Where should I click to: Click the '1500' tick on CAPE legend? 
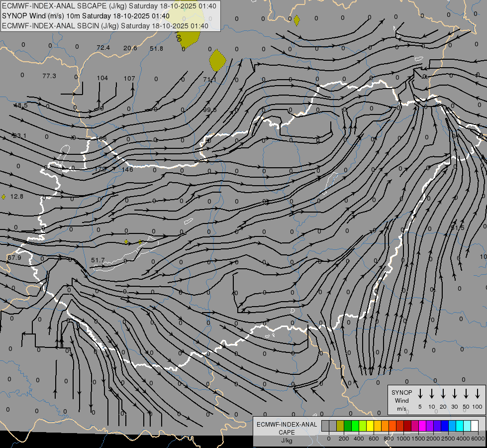418,439
